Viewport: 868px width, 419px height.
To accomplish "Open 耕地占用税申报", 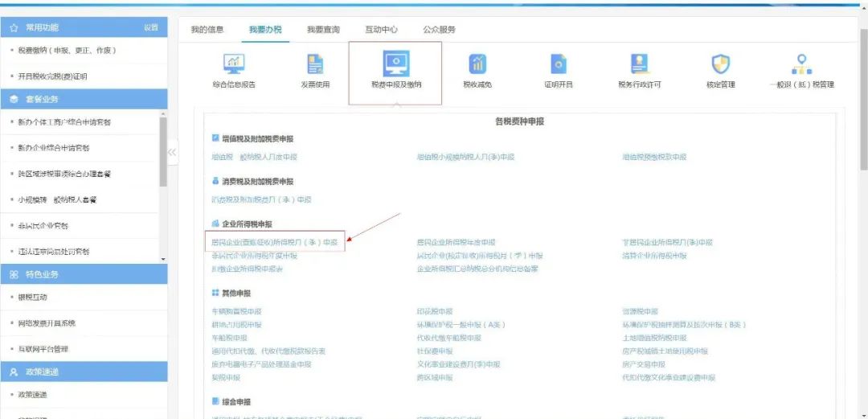I will click(236, 325).
